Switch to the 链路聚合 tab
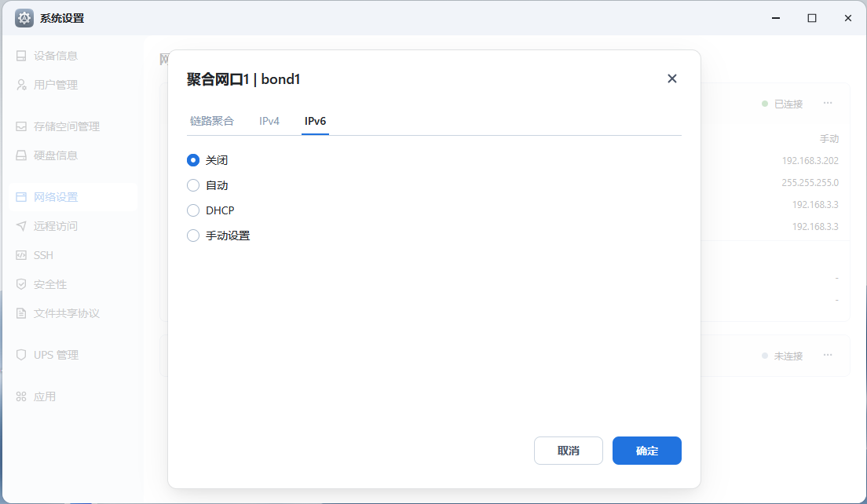 [x=212, y=121]
